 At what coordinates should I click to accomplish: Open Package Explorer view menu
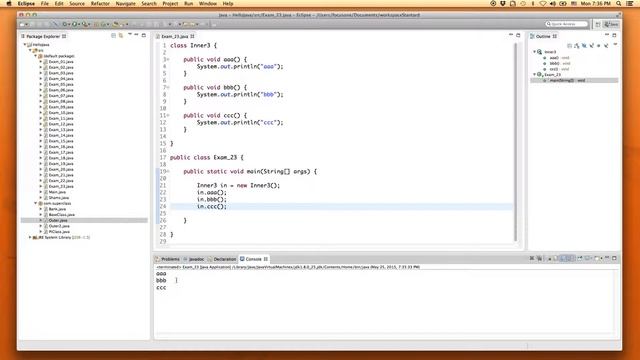click(130, 35)
